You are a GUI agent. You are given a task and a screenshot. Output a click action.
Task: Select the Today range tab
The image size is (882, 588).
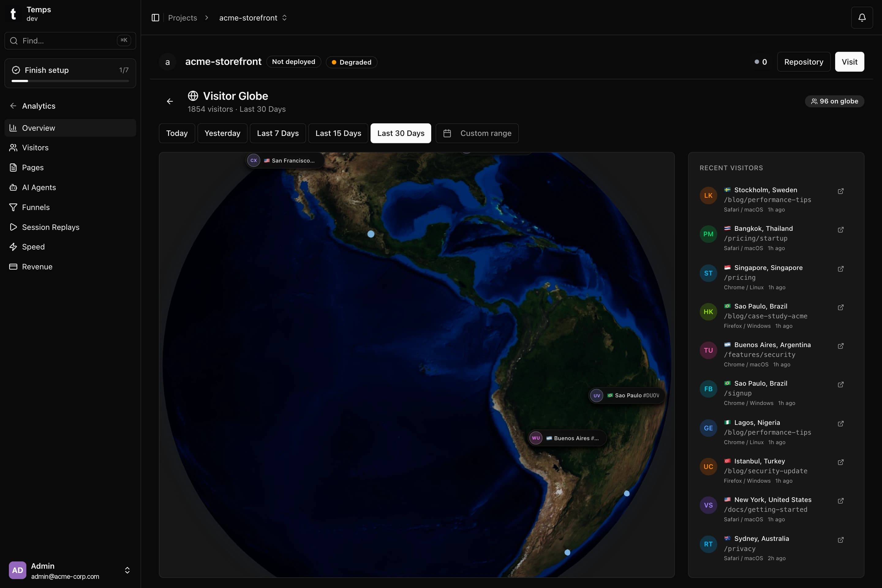point(177,133)
